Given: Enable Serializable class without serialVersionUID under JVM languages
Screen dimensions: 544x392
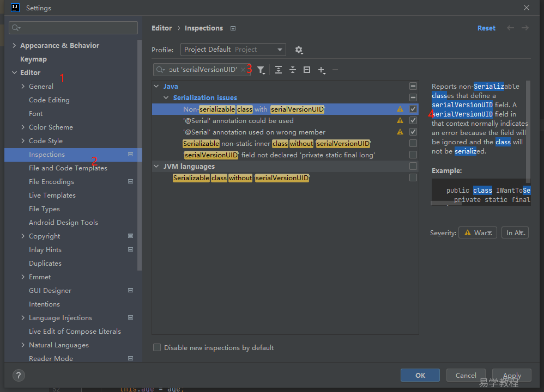Looking at the screenshot, I should 413,177.
